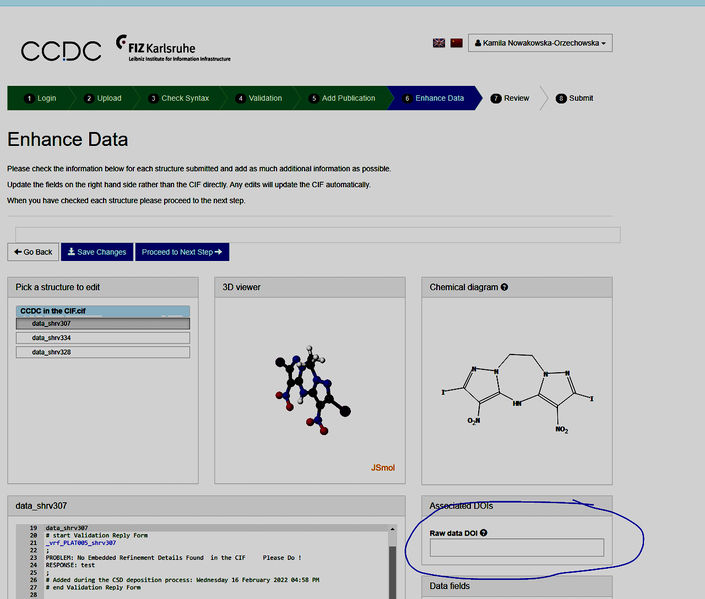
Task: Switch language with the Chinese flag icon
Action: (x=457, y=43)
